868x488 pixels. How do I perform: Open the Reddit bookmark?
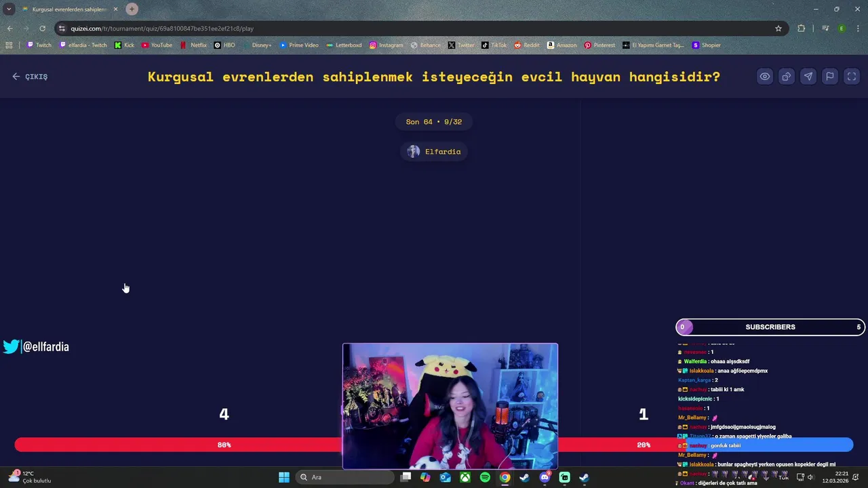pyautogui.click(x=527, y=45)
